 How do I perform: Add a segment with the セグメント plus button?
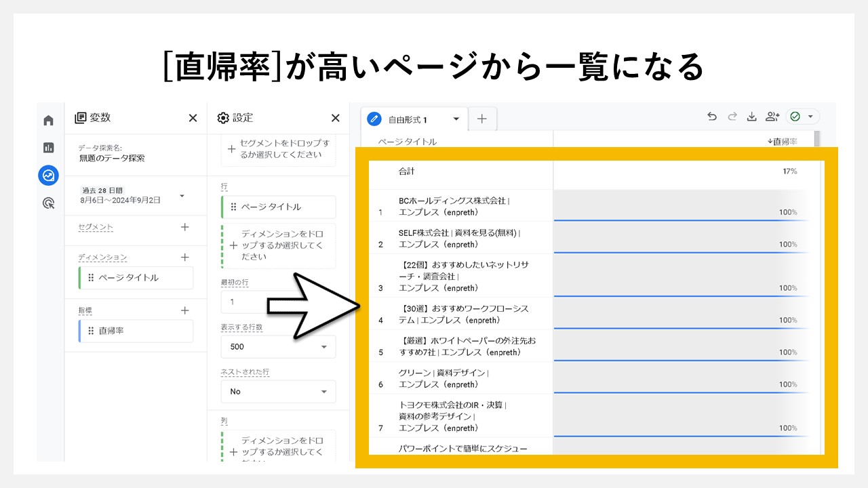point(184,227)
